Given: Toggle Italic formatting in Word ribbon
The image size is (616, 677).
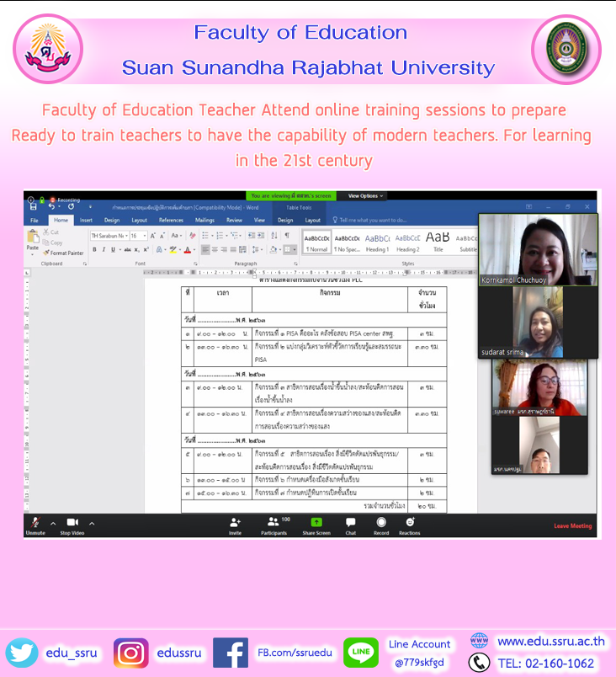Looking at the screenshot, I should tap(104, 250).
